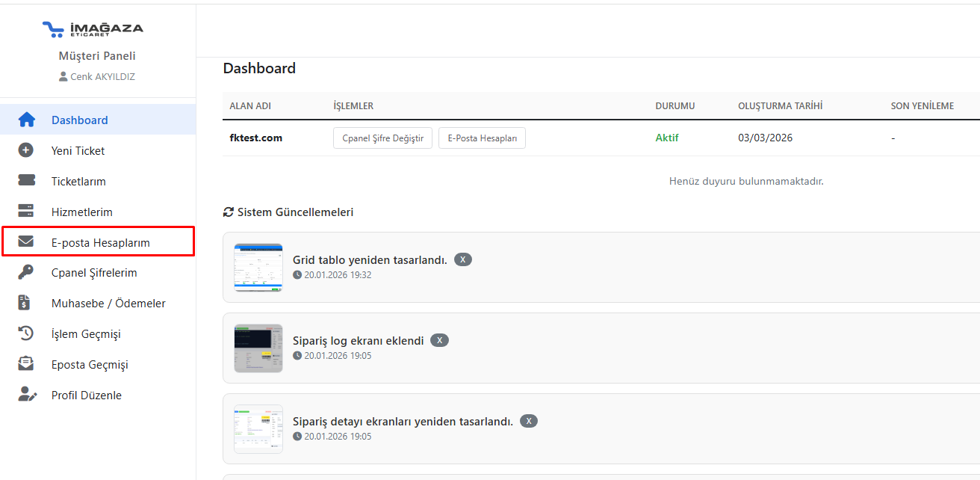The height and width of the screenshot is (480, 980).
Task: Click the Muhasebe / Ödemeler invoice icon
Action: click(x=26, y=304)
